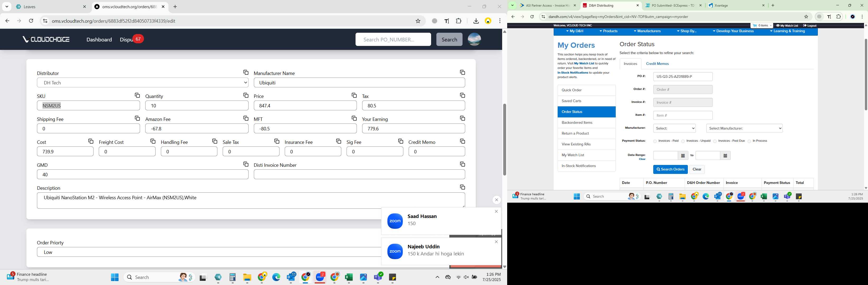The image size is (868, 285).
Task: Open the Distributor DH Tech dropdown
Action: (143, 82)
